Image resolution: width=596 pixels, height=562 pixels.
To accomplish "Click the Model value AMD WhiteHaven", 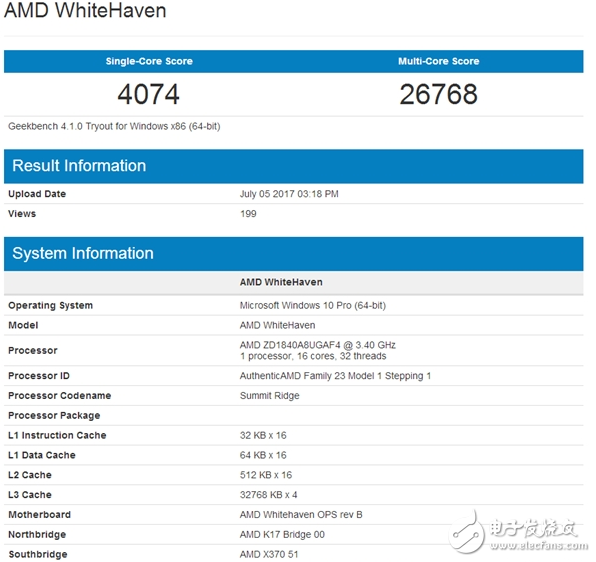I will (277, 325).
